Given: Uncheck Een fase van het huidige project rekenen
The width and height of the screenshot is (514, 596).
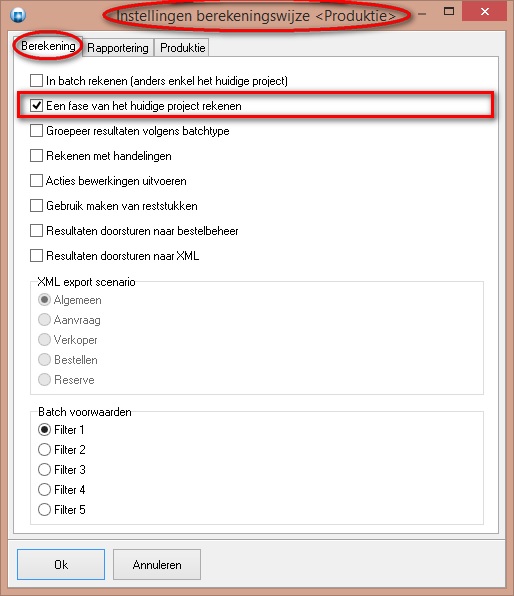Looking at the screenshot, I should (36, 106).
